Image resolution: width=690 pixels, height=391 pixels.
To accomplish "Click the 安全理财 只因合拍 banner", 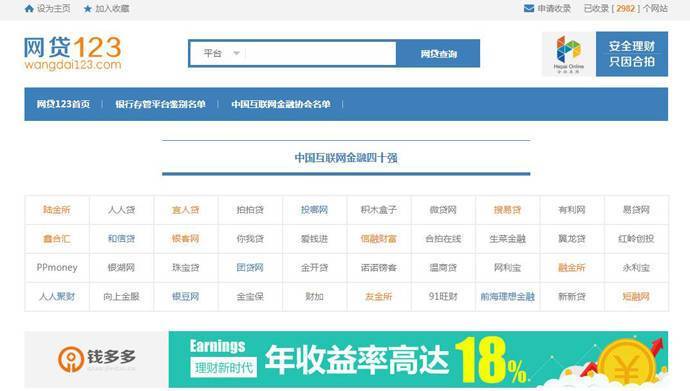I will (632, 54).
